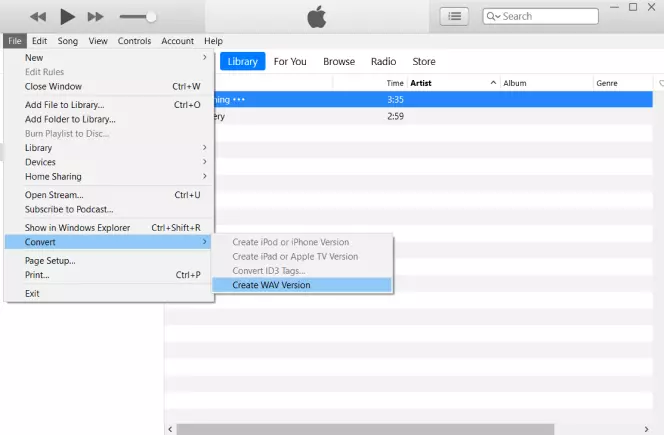Switch to the Store tab
The width and height of the screenshot is (664, 435).
(424, 61)
